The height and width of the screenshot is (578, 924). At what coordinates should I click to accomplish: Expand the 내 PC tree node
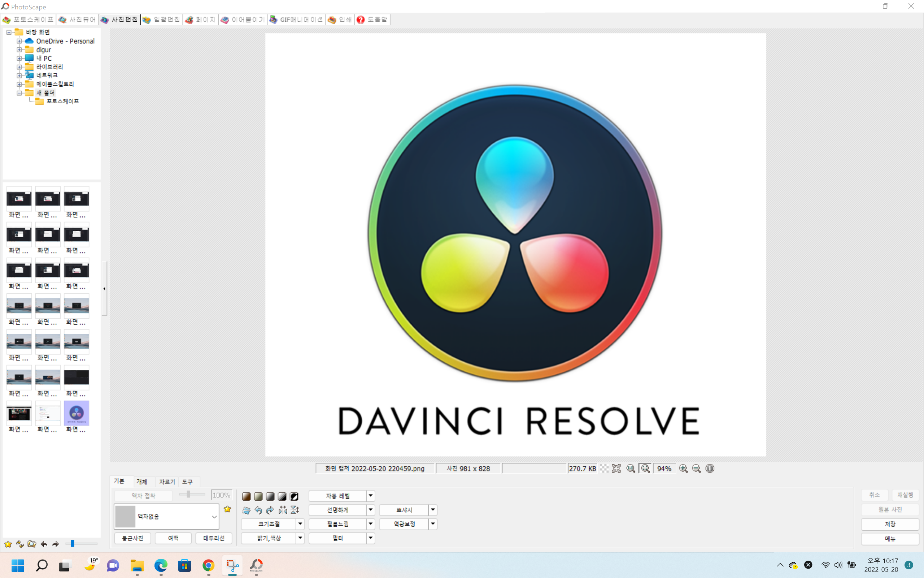[19, 58]
